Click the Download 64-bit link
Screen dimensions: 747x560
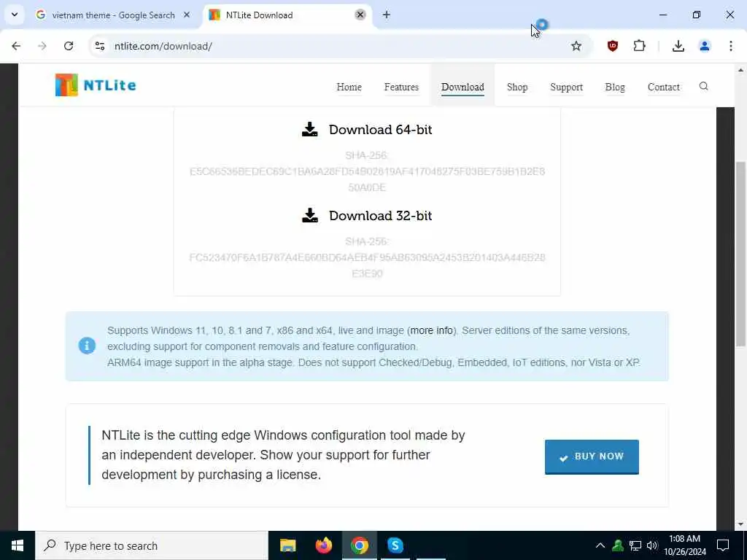pyautogui.click(x=380, y=130)
